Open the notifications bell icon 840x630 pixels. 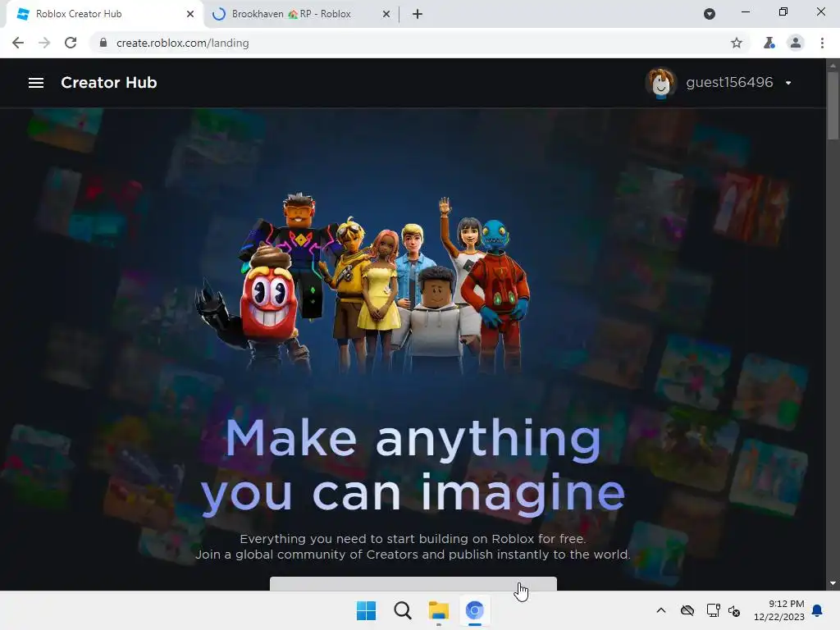[818, 610]
